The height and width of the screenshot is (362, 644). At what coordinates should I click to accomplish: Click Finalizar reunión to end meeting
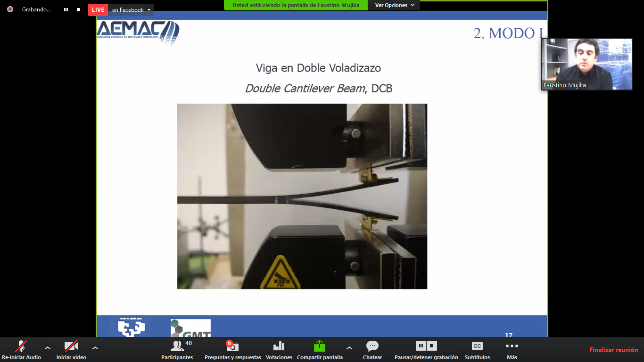614,350
